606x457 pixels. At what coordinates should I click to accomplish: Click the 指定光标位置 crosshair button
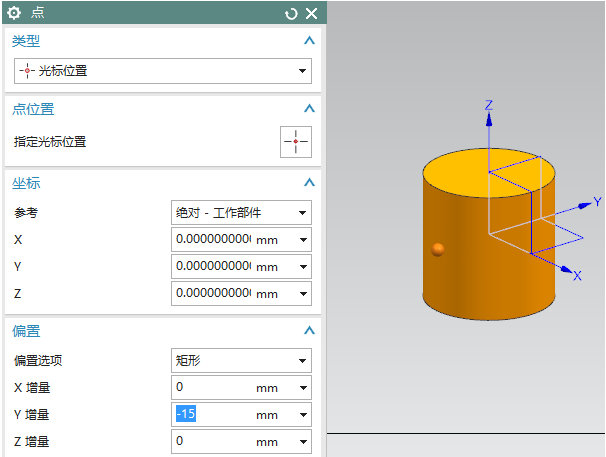point(296,142)
